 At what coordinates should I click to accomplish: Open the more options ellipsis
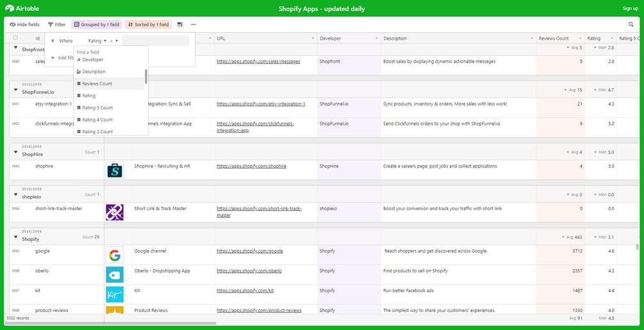194,24
